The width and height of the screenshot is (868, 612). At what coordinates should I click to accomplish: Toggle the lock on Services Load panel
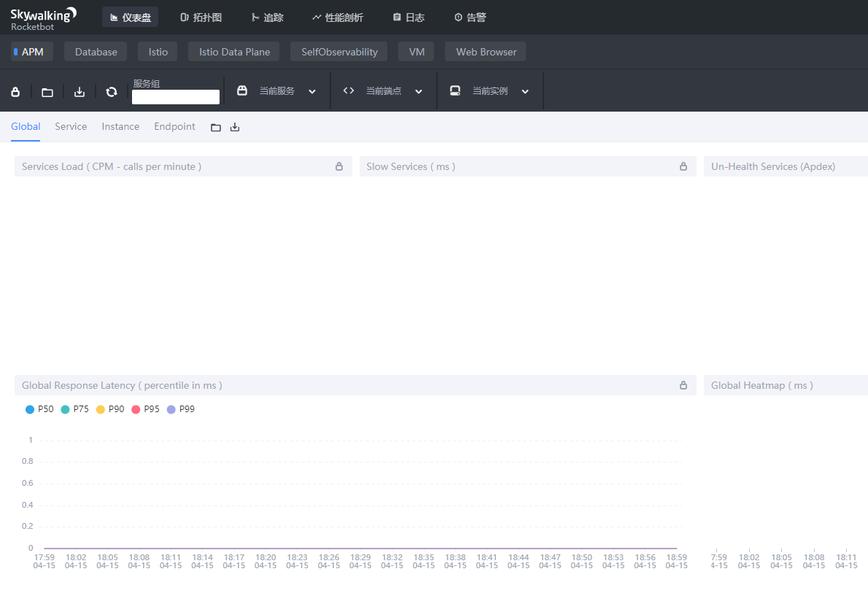click(x=338, y=166)
